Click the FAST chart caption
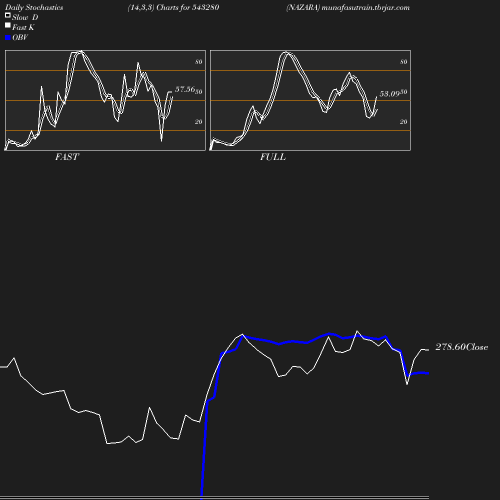 (x=67, y=157)
